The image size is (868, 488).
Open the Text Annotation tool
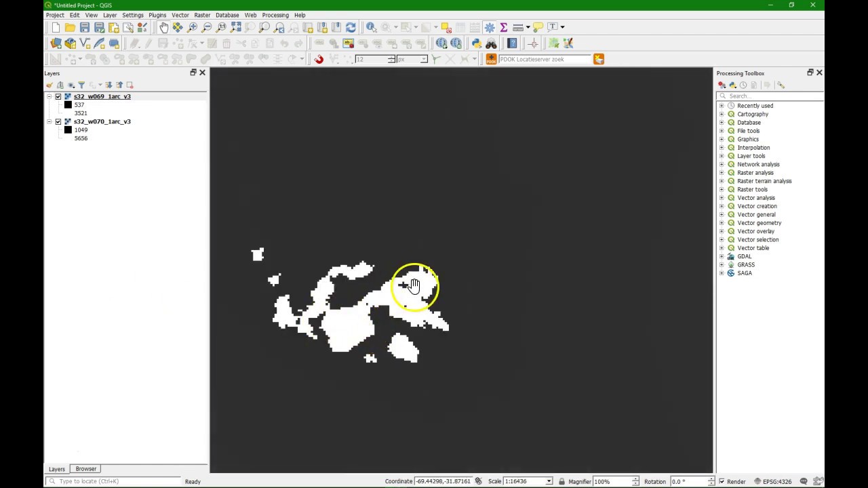pos(553,27)
